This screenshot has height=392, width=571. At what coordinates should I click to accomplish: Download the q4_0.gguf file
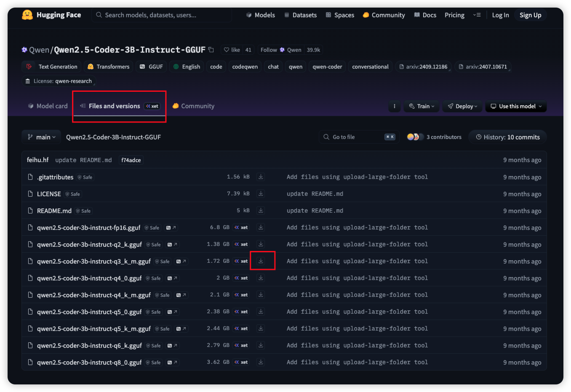[261, 278]
